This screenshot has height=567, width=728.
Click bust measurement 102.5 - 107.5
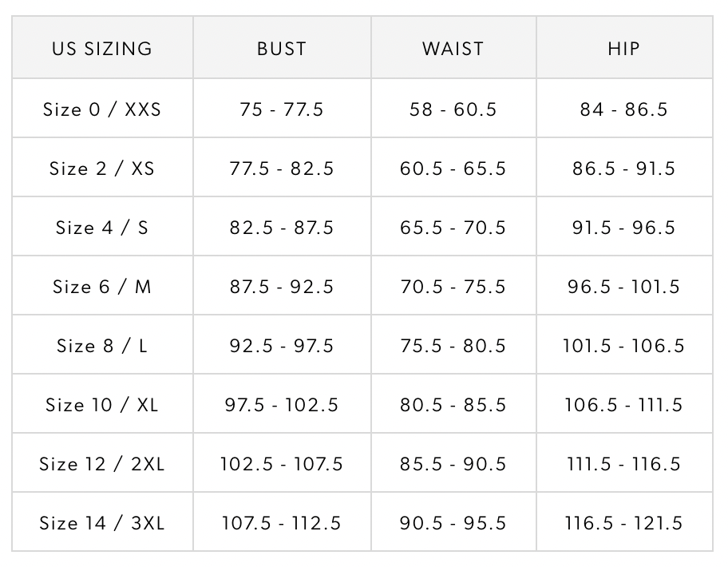coord(282,464)
